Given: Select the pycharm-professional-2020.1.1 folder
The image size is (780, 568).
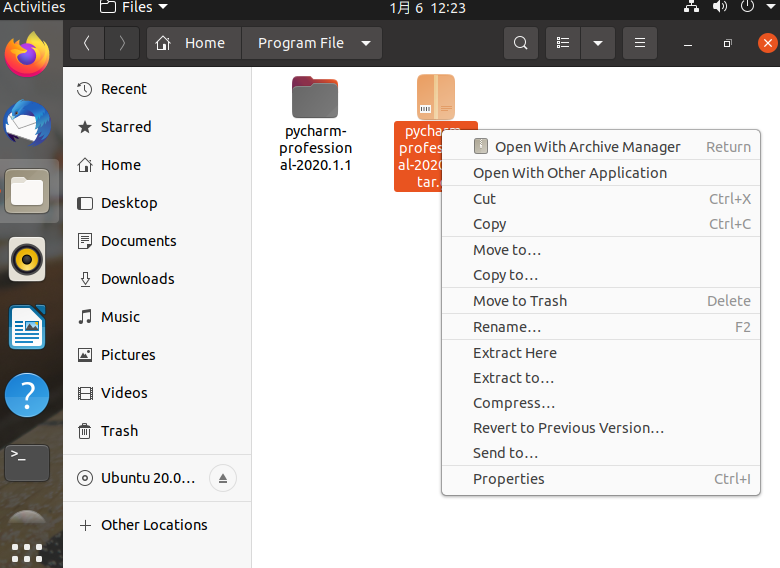Looking at the screenshot, I should click(315, 124).
